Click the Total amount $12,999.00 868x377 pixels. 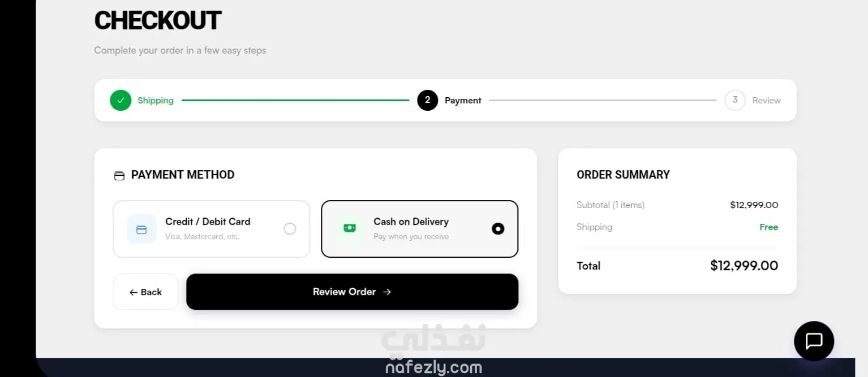[744, 266]
